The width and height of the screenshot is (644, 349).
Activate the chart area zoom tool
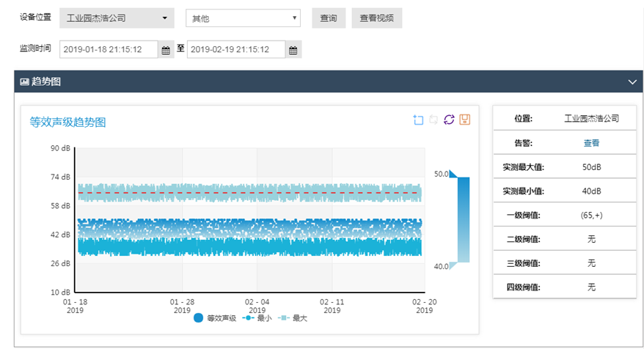pyautogui.click(x=418, y=120)
